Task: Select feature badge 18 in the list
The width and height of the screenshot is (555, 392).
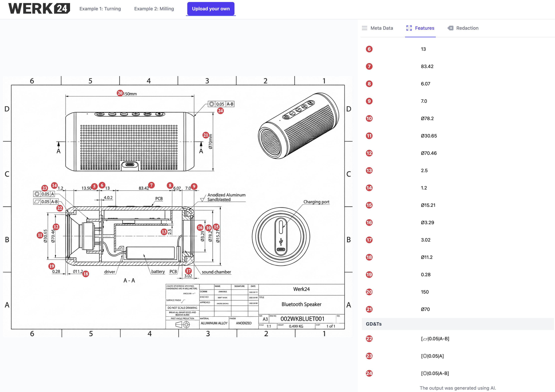Action: [369, 257]
